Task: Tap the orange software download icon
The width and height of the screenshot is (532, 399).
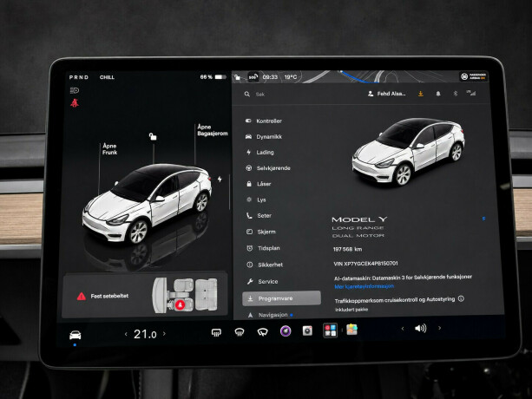Action: [x=421, y=94]
